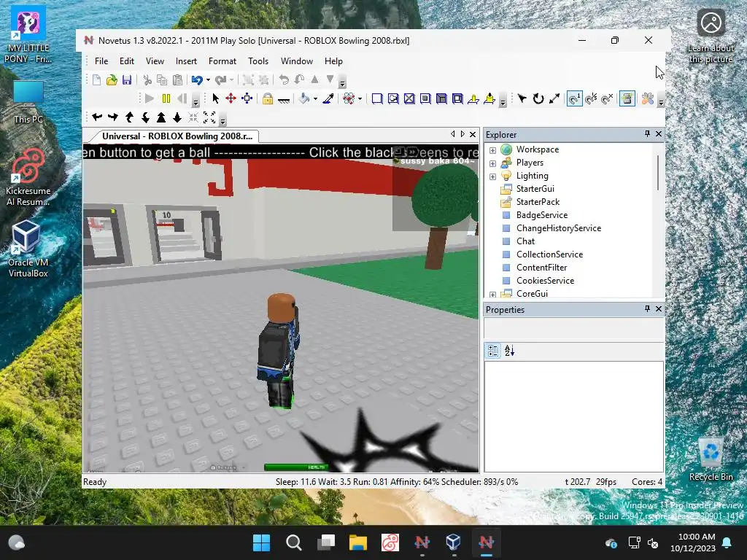This screenshot has height=560, width=747.
Task: Select Chat service in Explorer
Action: coord(525,241)
